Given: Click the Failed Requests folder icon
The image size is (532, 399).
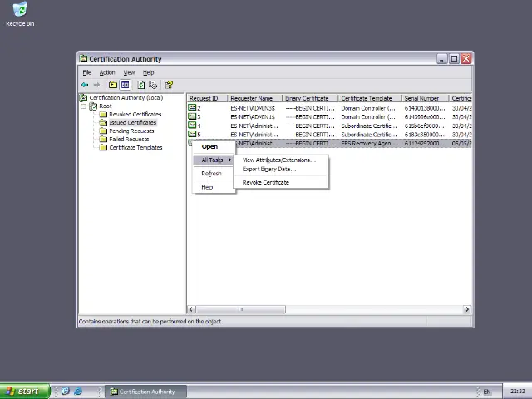Looking at the screenshot, I should click(x=103, y=139).
